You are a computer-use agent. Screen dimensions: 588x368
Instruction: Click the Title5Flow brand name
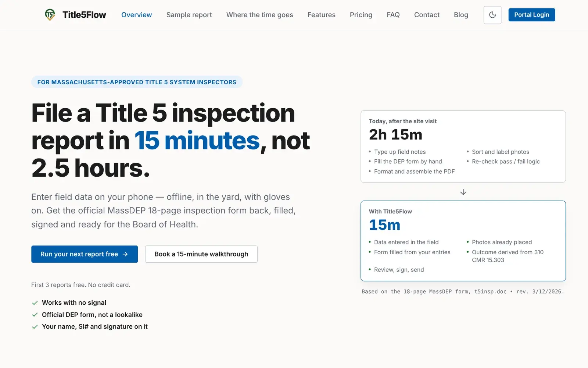point(84,15)
